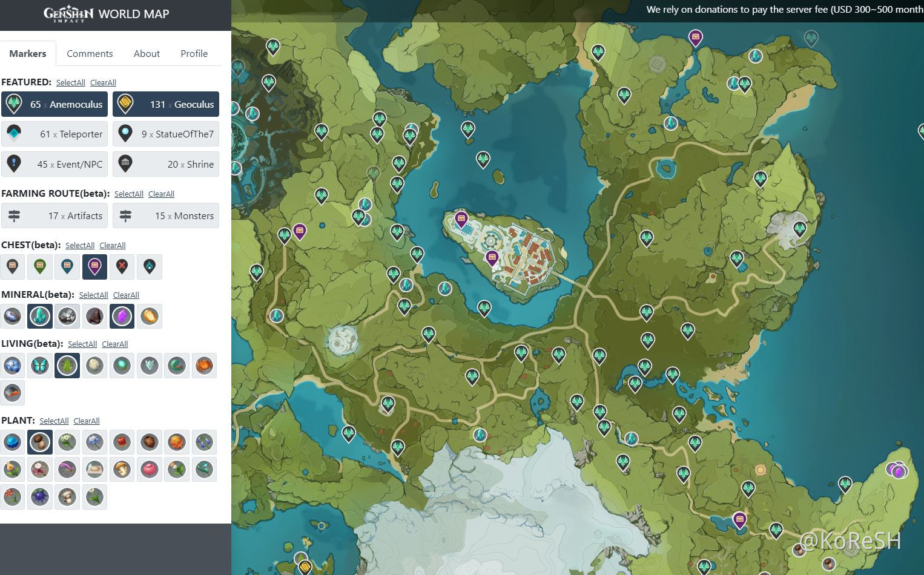This screenshot has width=924, height=575.
Task: Toggle the purple crystal mineral filter
Action: tap(122, 316)
